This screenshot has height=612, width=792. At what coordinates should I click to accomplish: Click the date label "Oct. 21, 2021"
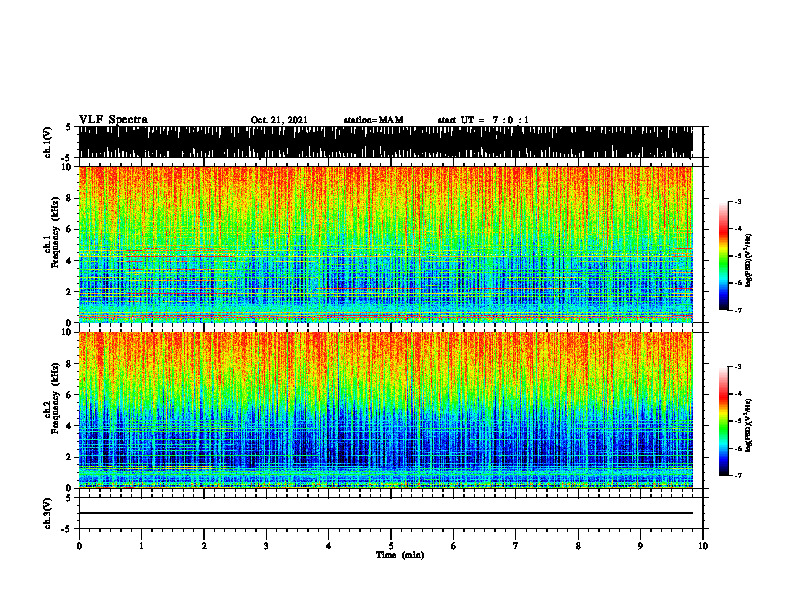[x=279, y=120]
